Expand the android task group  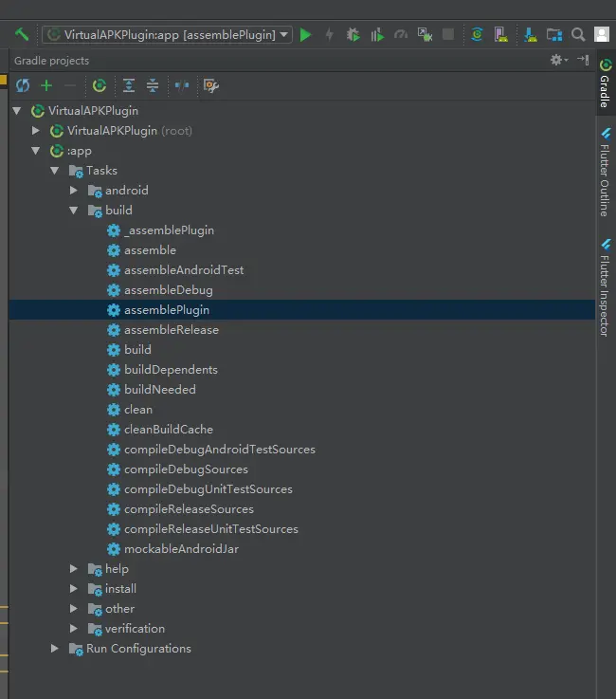pyautogui.click(x=74, y=191)
